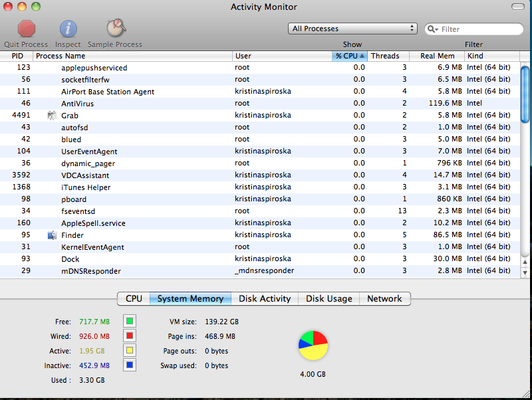
Task: Click the scrollbar up arrow
Action: pyautogui.click(x=525, y=262)
